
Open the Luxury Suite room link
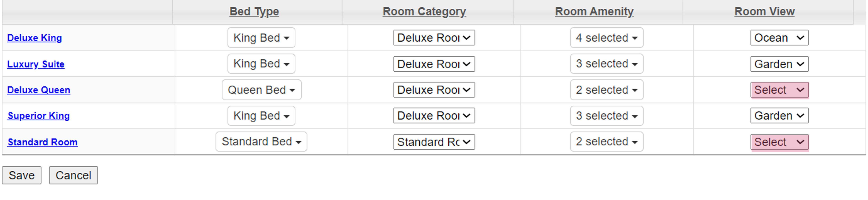(36, 64)
